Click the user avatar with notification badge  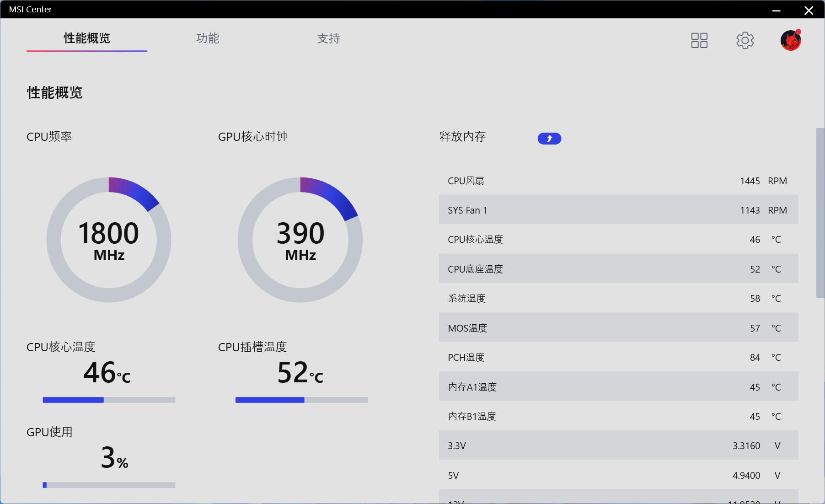point(791,40)
